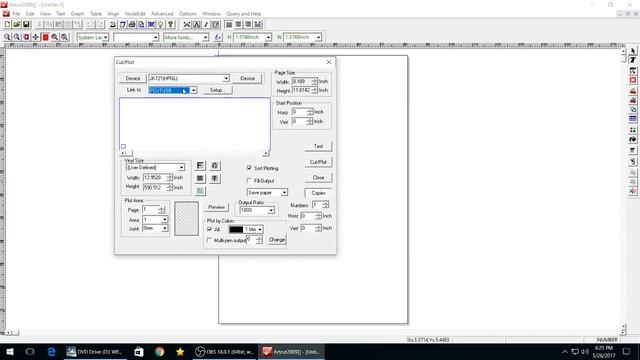This screenshot has height=360, width=640.
Task: Click the Close button in Cut/Plot dialog
Action: (318, 178)
